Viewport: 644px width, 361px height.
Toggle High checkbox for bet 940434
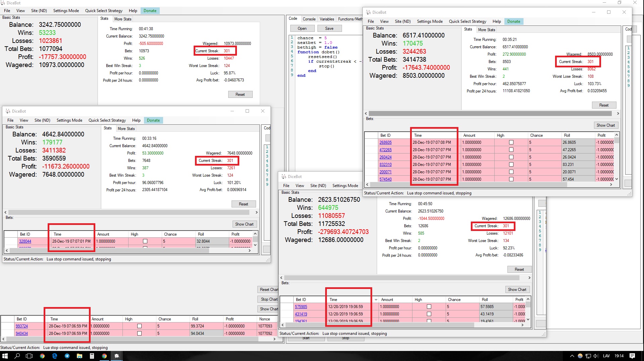pos(139,334)
